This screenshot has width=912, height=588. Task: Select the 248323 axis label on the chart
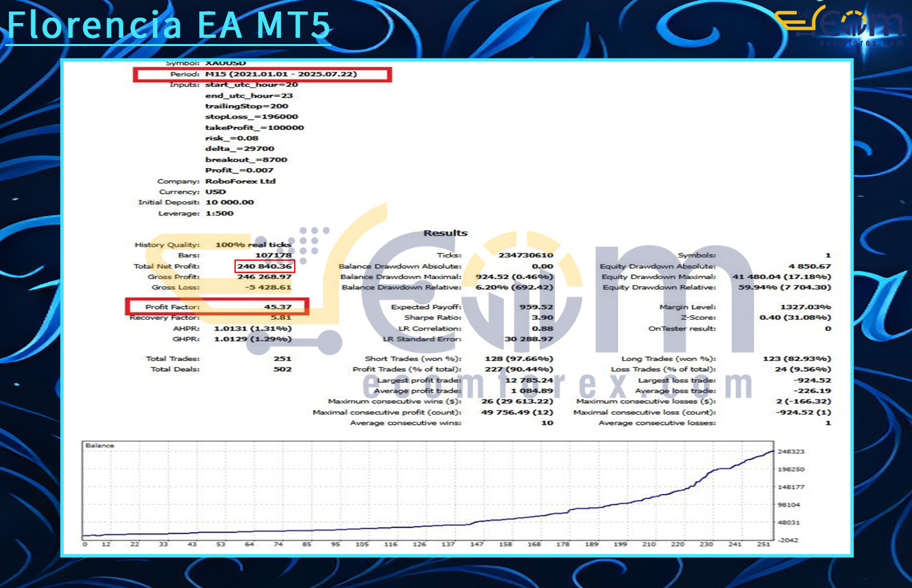pyautogui.click(x=792, y=451)
